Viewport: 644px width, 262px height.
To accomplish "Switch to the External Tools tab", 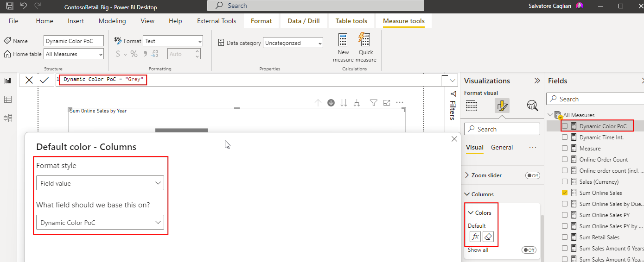I will (217, 21).
